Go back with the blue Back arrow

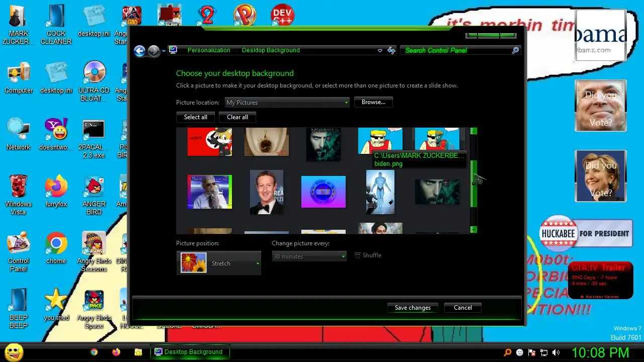pos(139,51)
